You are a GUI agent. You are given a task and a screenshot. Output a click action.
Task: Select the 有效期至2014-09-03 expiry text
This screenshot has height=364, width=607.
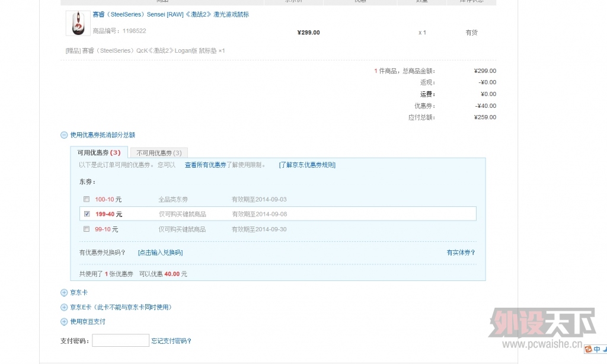pyautogui.click(x=259, y=199)
